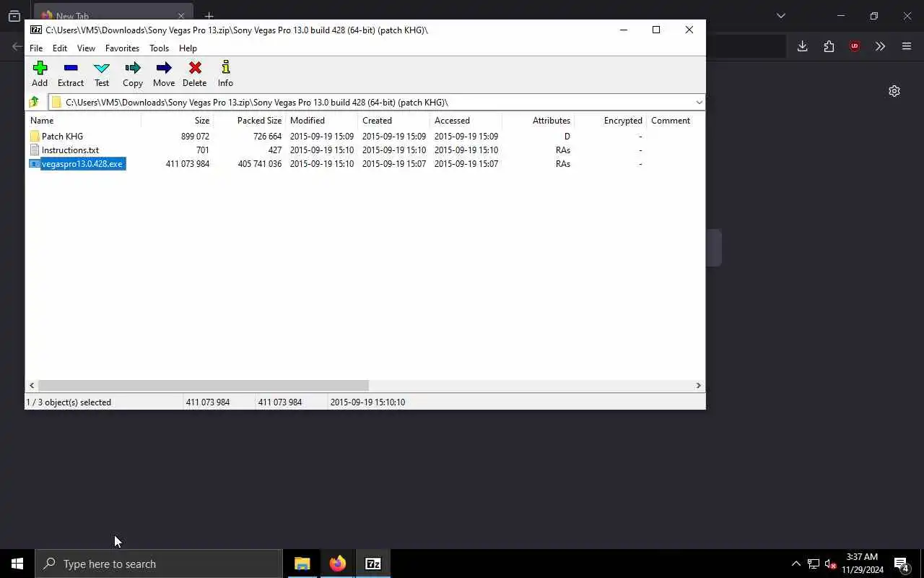Open Firefox list all tabs dropdown
The image size is (924, 578).
pos(780,15)
